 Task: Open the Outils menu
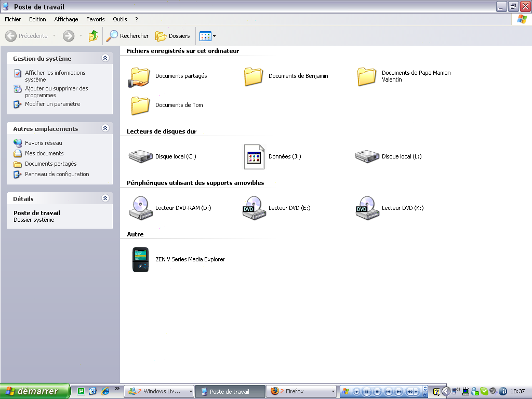[x=119, y=19]
